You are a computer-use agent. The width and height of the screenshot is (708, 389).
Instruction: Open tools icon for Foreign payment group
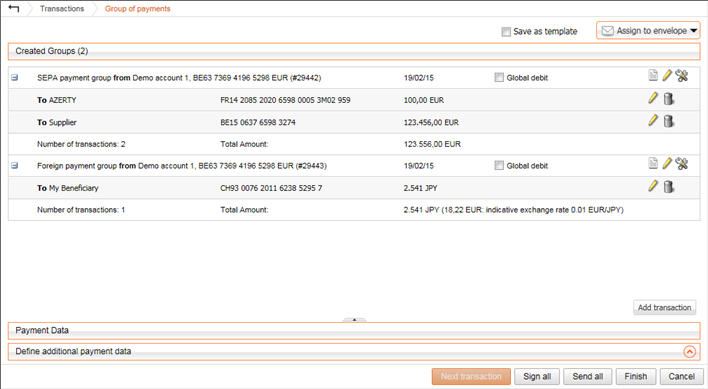click(682, 164)
